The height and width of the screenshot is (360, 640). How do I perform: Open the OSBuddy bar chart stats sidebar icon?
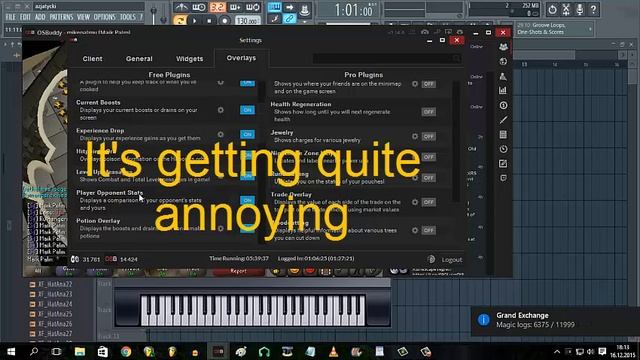(503, 91)
